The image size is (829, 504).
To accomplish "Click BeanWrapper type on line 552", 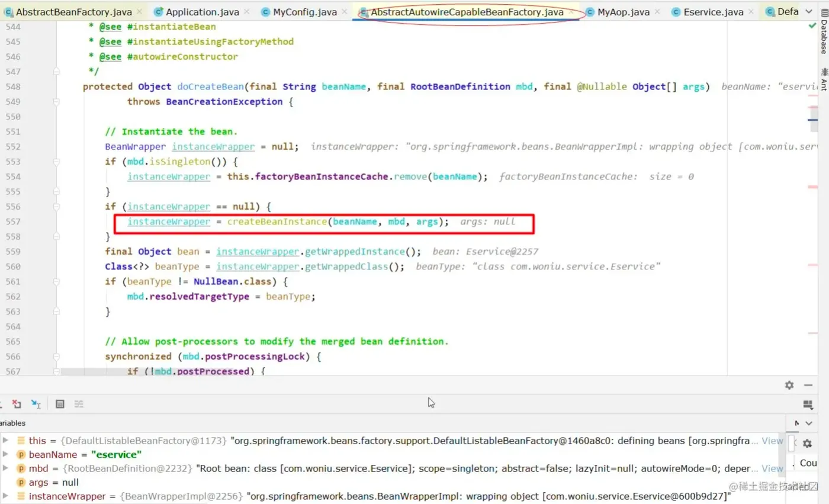I will (x=136, y=146).
